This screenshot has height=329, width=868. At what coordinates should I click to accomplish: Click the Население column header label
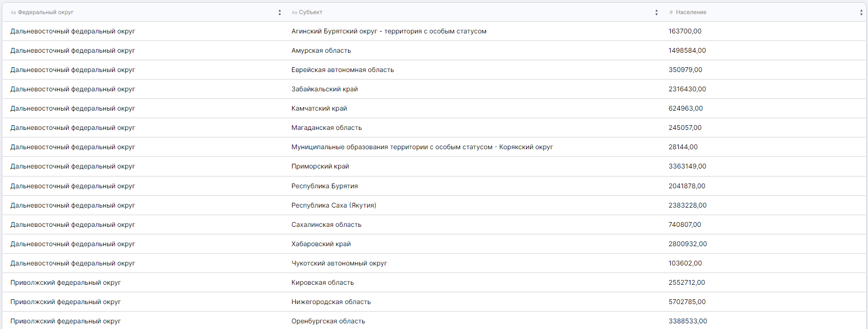691,12
